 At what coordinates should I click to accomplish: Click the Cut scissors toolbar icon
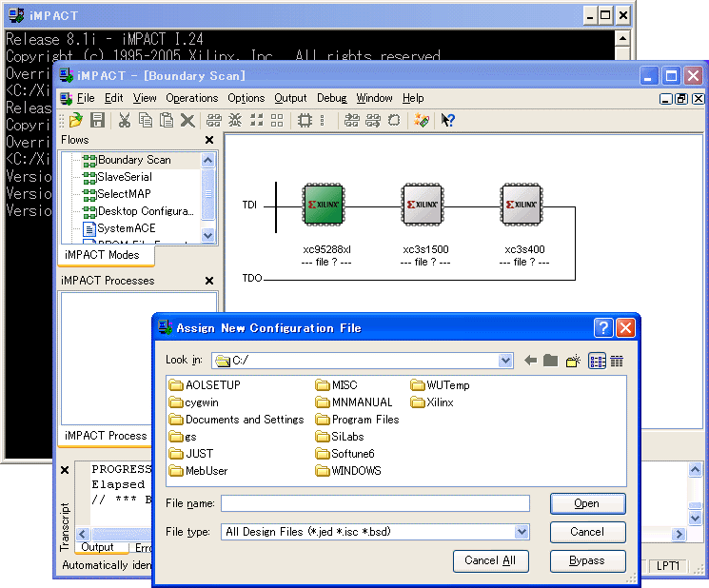(x=124, y=121)
